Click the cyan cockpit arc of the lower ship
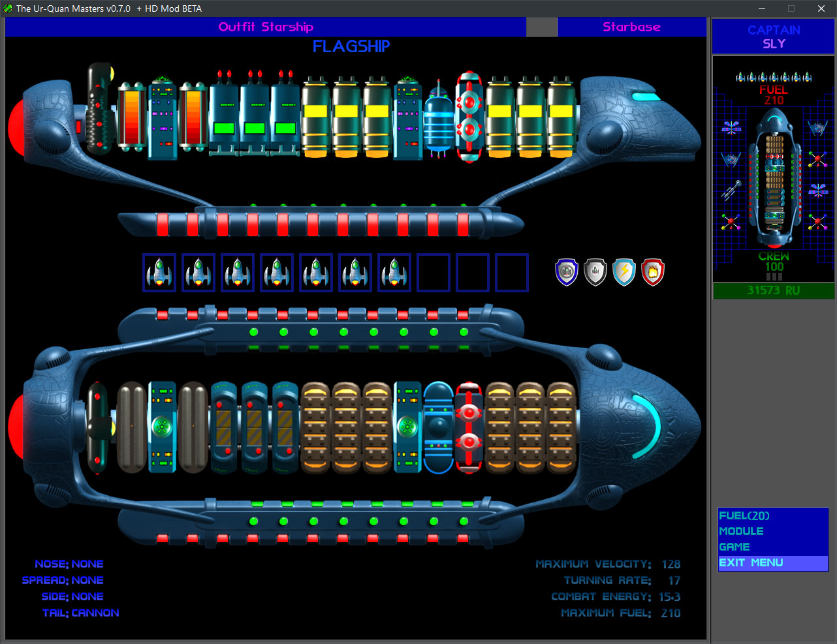Image resolution: width=837 pixels, height=644 pixels. [650, 427]
